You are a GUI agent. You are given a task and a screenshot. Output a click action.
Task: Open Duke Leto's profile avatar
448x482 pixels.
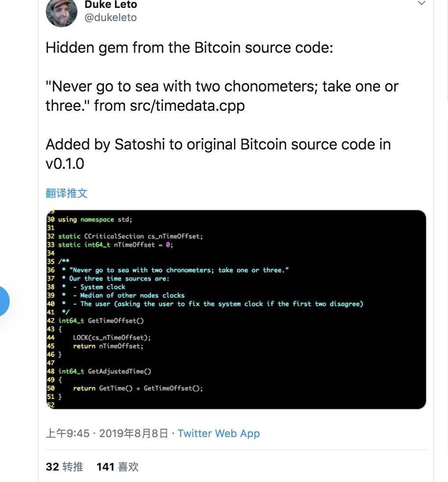62,13
